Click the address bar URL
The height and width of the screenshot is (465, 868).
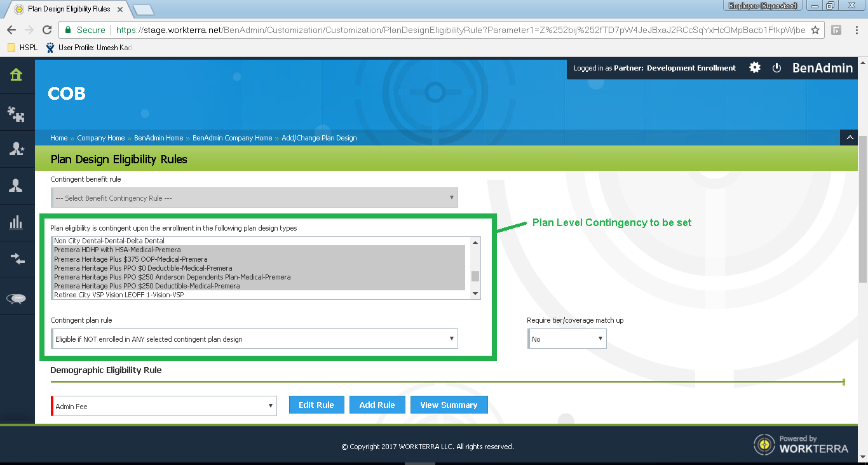(461, 30)
